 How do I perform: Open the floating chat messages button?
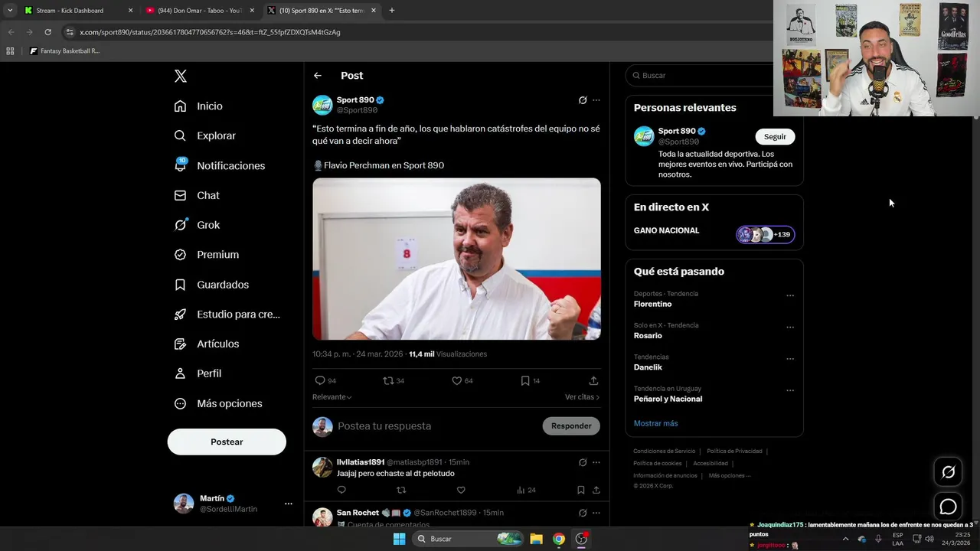coord(948,506)
